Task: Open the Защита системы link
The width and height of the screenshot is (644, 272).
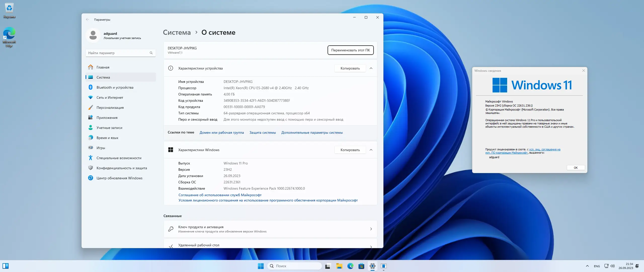Action: tap(263, 132)
